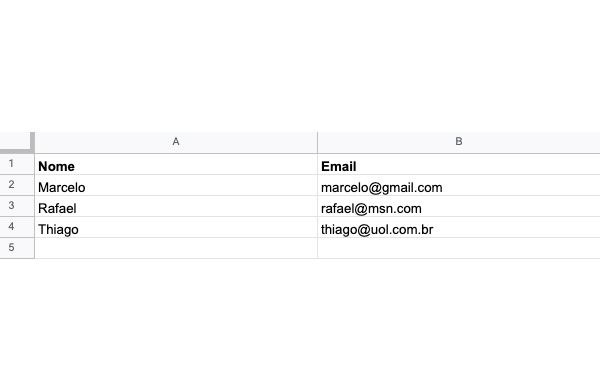The height and width of the screenshot is (390, 600).
Task: Select row 3 header
Action: point(17,206)
